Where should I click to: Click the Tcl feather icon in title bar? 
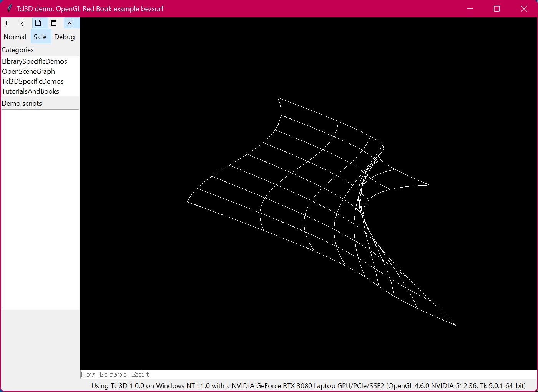9,8
